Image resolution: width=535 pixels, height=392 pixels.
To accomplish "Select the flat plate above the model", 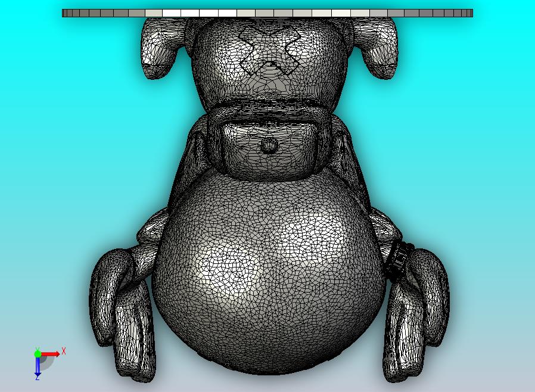I will click(x=267, y=13).
